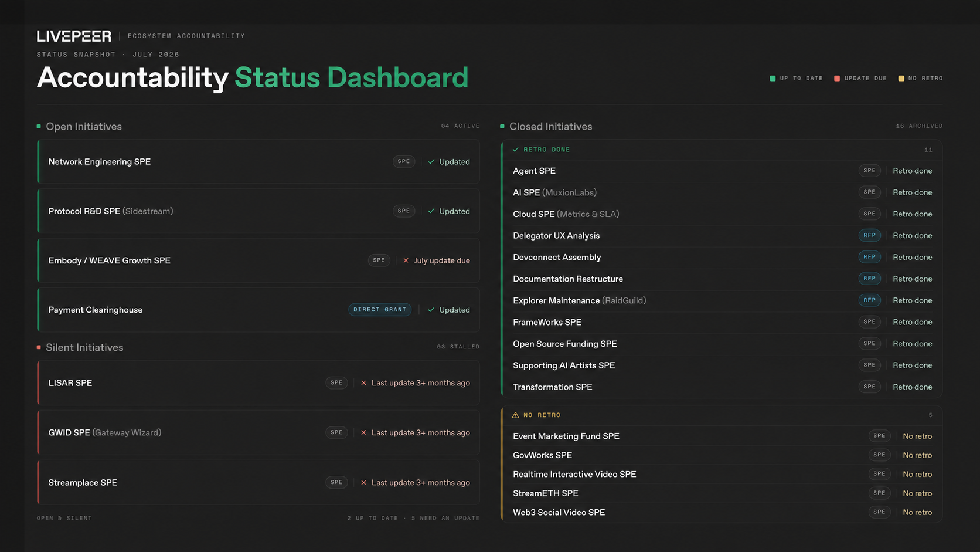The image size is (980, 552).
Task: Click '03 STALLED' count label
Action: point(458,347)
